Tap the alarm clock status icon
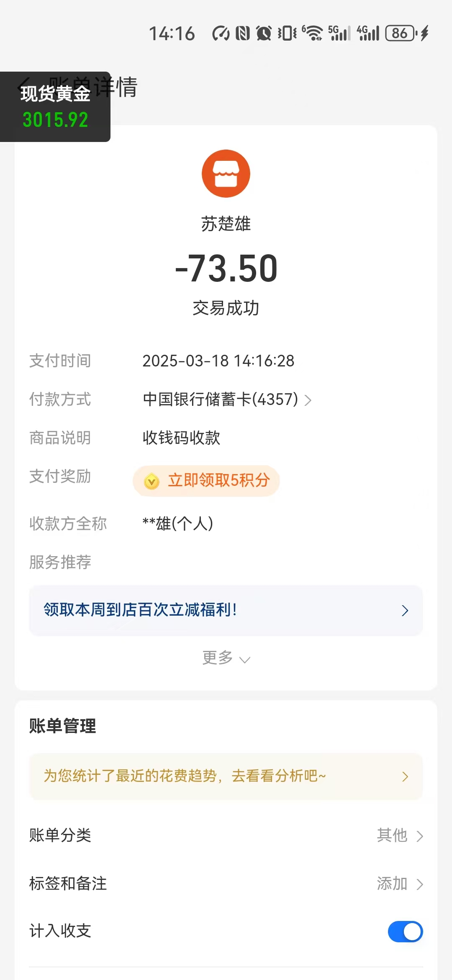 (x=264, y=33)
